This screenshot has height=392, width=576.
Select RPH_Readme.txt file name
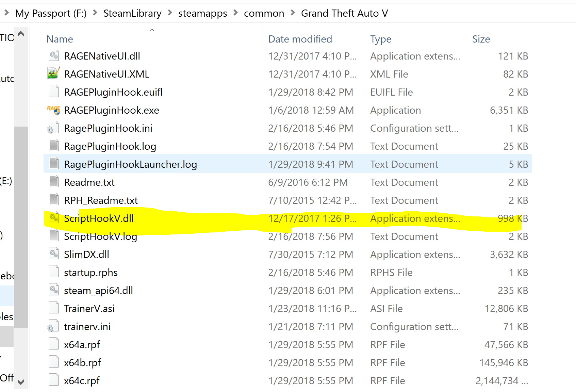coord(101,200)
